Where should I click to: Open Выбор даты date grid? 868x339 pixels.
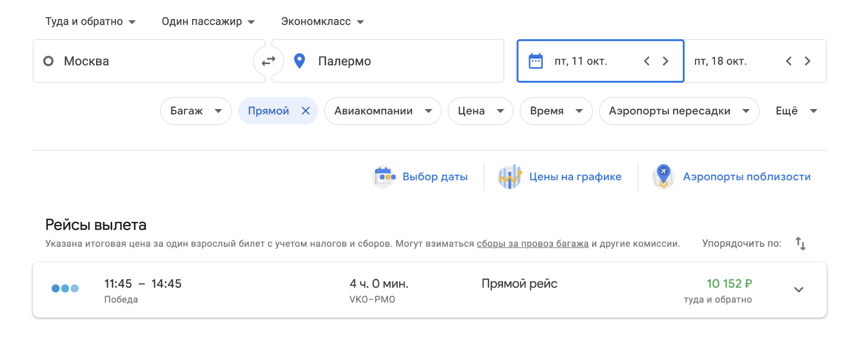pos(421,177)
